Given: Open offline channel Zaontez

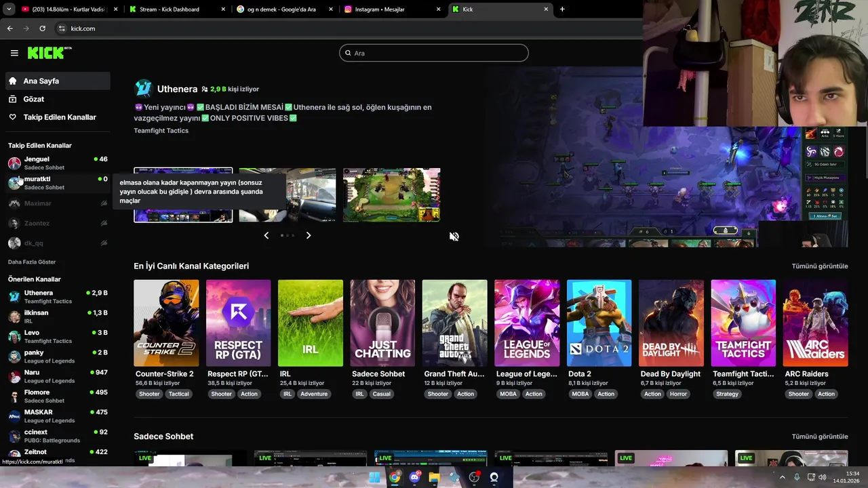Looking at the screenshot, I should pos(58,223).
